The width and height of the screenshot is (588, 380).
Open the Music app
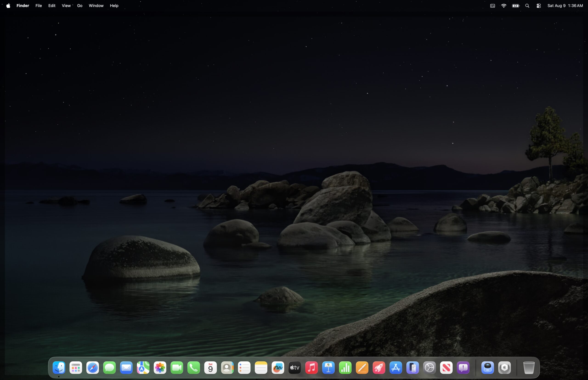pos(311,368)
